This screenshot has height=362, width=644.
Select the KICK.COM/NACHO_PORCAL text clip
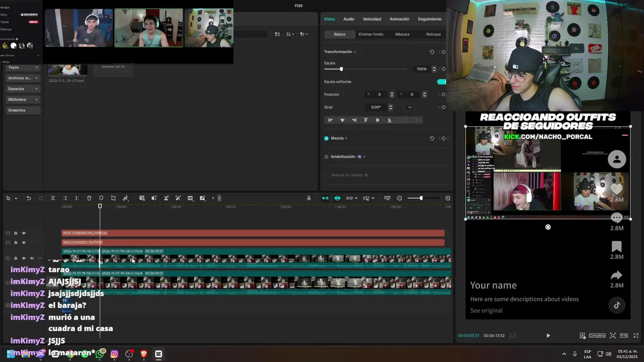tap(253, 233)
